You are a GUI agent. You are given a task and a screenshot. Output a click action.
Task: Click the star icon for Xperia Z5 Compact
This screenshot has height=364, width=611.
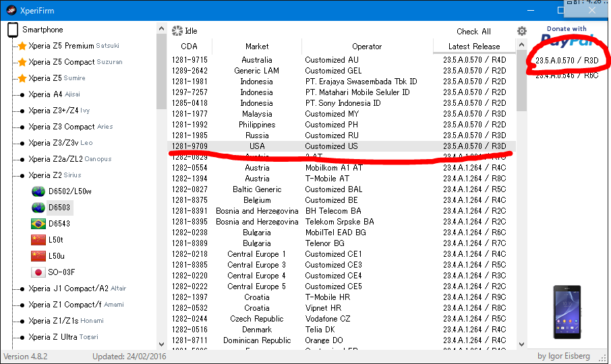(x=22, y=62)
